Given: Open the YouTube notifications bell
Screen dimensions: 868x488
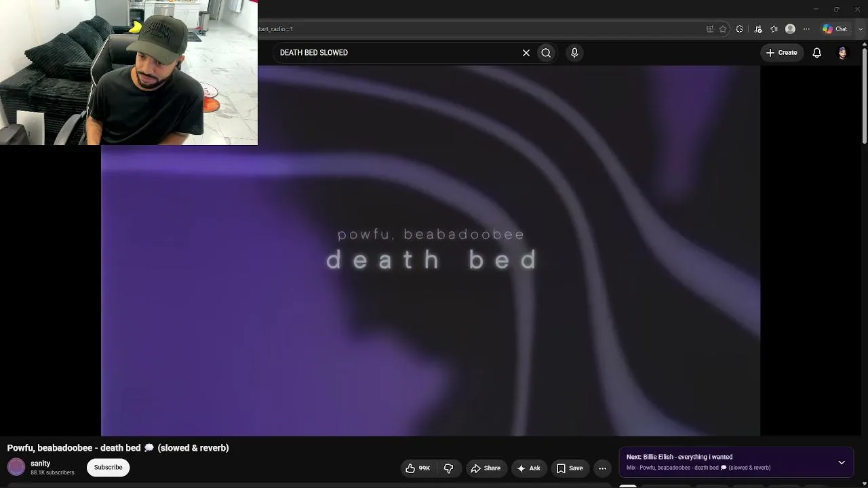Looking at the screenshot, I should tap(817, 53).
